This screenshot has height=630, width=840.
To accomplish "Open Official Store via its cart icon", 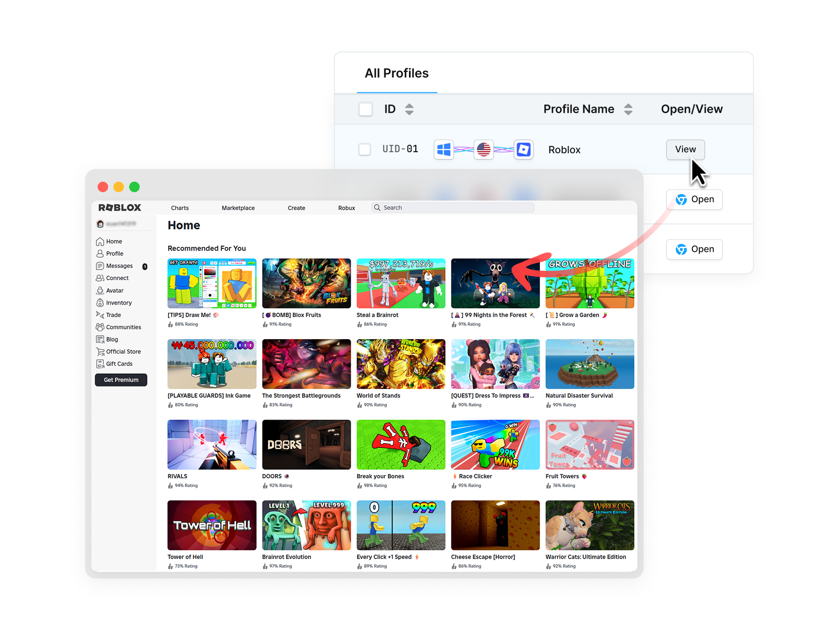I will coord(100,352).
